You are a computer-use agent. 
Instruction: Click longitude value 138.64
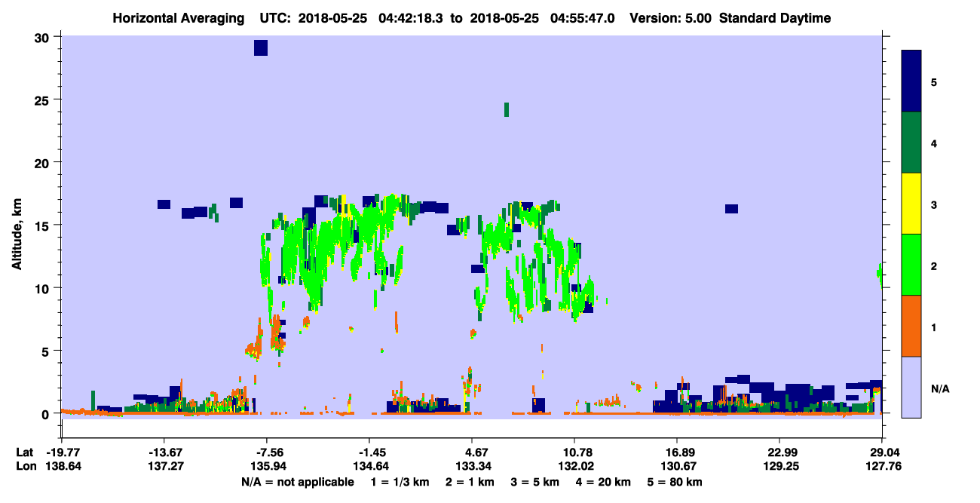(x=63, y=466)
